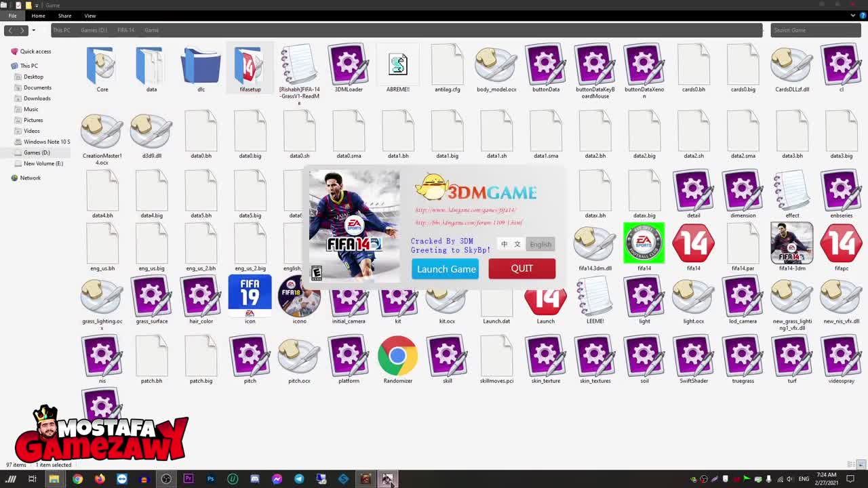The width and height of the screenshot is (868, 488).
Task: Select the enbseries config file
Action: coord(841,195)
